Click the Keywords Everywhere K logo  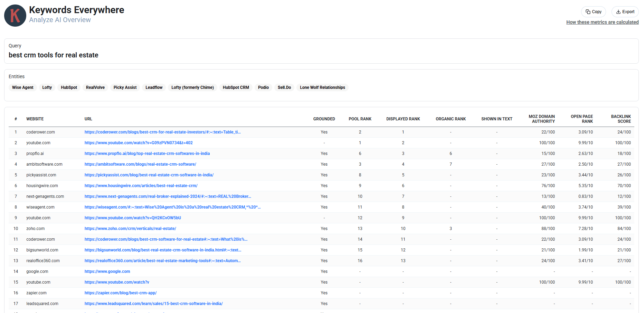tap(15, 16)
